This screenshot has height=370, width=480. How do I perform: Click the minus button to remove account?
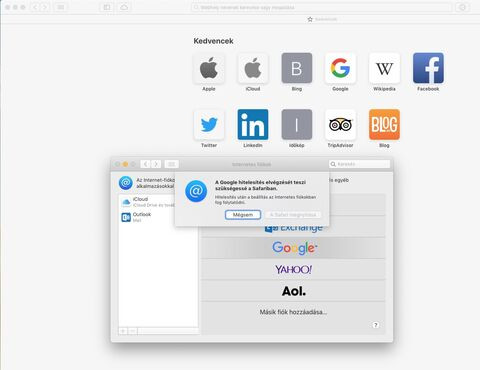point(132,331)
